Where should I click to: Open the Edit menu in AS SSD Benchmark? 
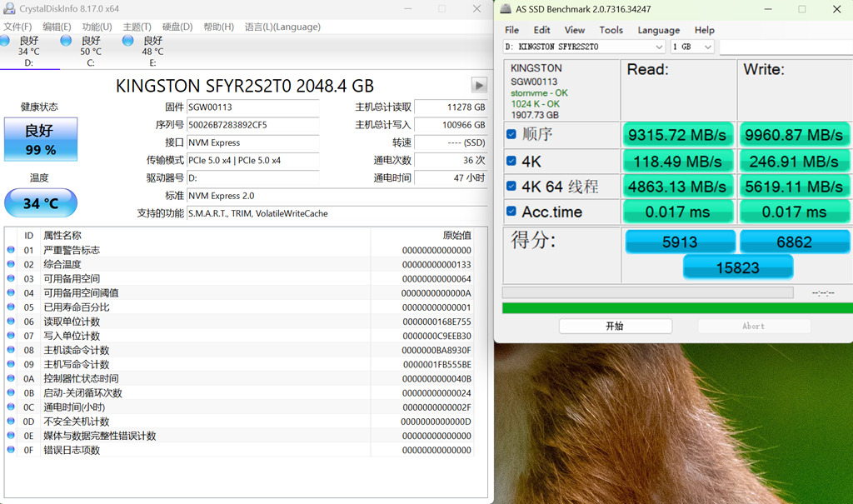point(541,30)
